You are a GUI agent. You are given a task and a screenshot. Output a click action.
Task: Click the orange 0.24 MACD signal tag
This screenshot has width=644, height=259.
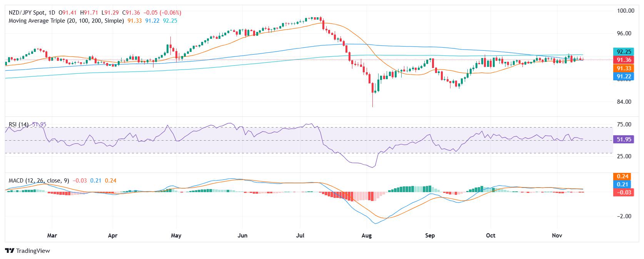[x=623, y=176]
